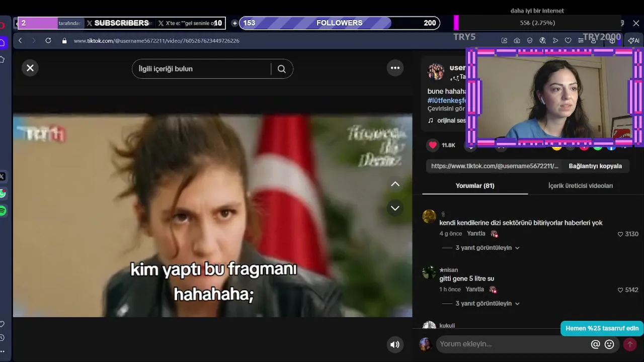Click the SUBSCRIBERS goal progress bar
Image resolution: width=644 pixels, height=362 pixels.
pyautogui.click(x=121, y=23)
